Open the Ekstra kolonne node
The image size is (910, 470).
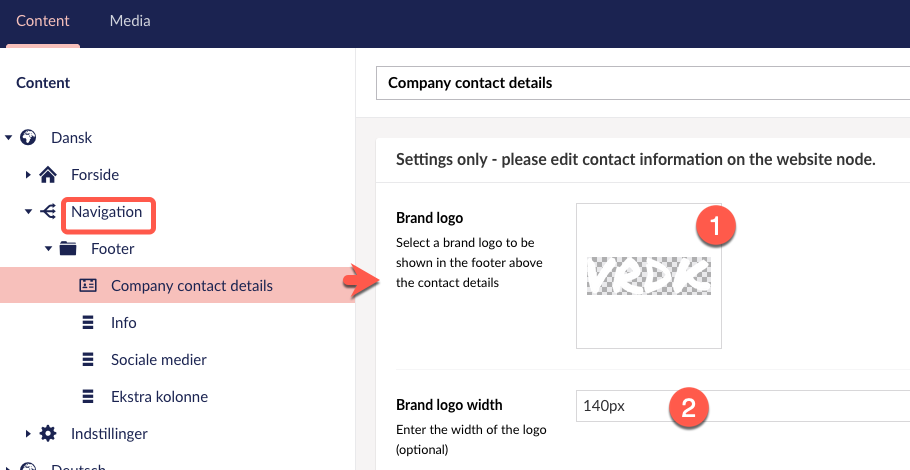[159, 397]
